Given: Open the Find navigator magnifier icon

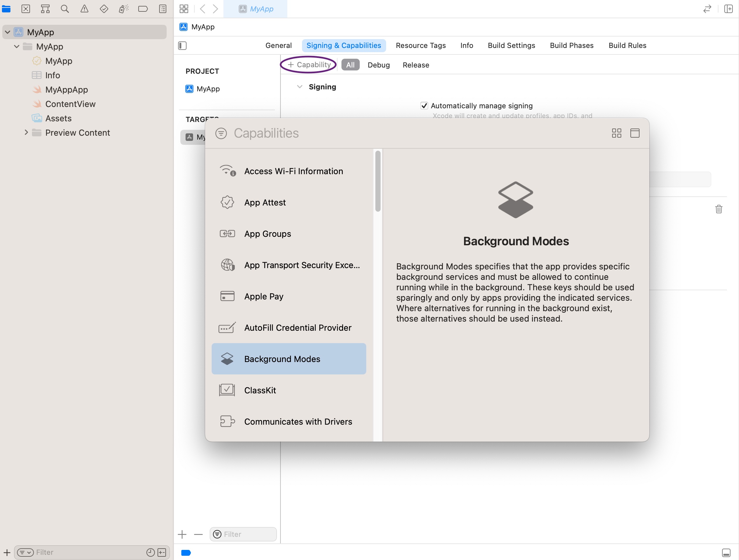Looking at the screenshot, I should click(x=65, y=9).
